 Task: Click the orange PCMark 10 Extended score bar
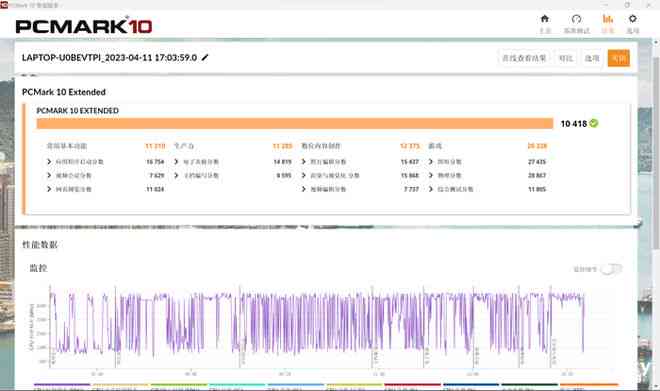tap(295, 123)
